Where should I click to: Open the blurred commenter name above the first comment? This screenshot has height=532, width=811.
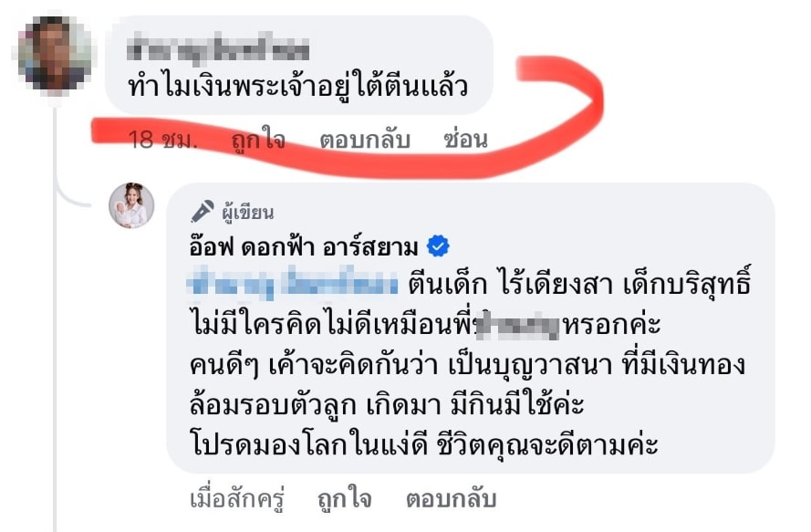tap(218, 50)
